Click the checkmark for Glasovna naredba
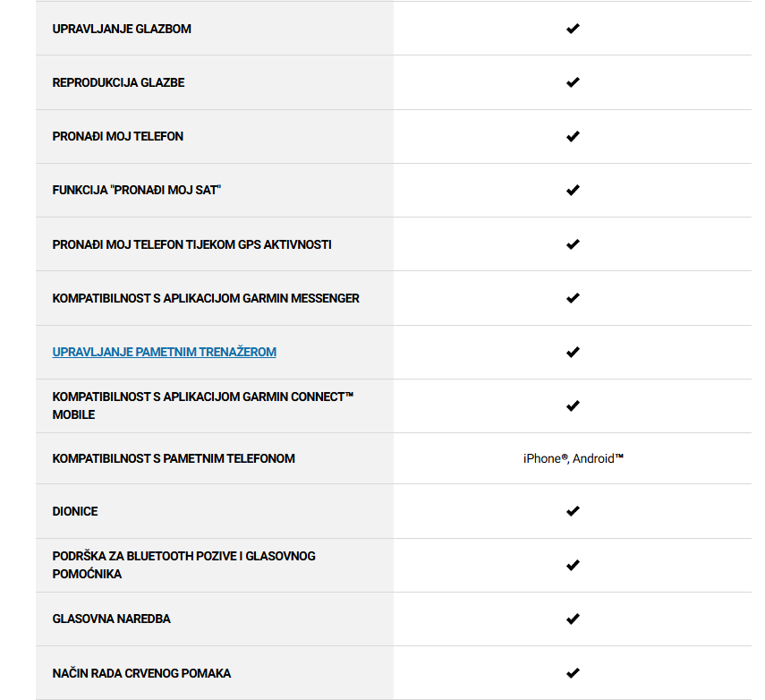Viewport: 765px width, 700px height. click(x=573, y=619)
